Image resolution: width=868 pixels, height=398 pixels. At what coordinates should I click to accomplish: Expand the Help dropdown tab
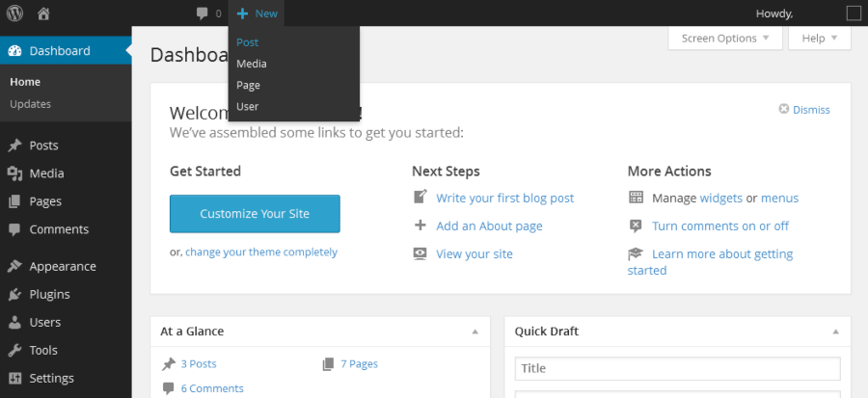[x=819, y=39]
